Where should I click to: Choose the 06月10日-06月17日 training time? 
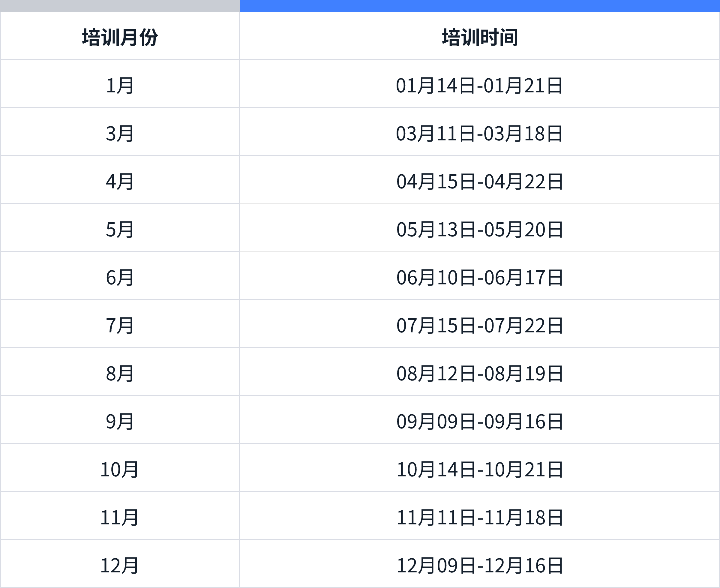pyautogui.click(x=479, y=278)
